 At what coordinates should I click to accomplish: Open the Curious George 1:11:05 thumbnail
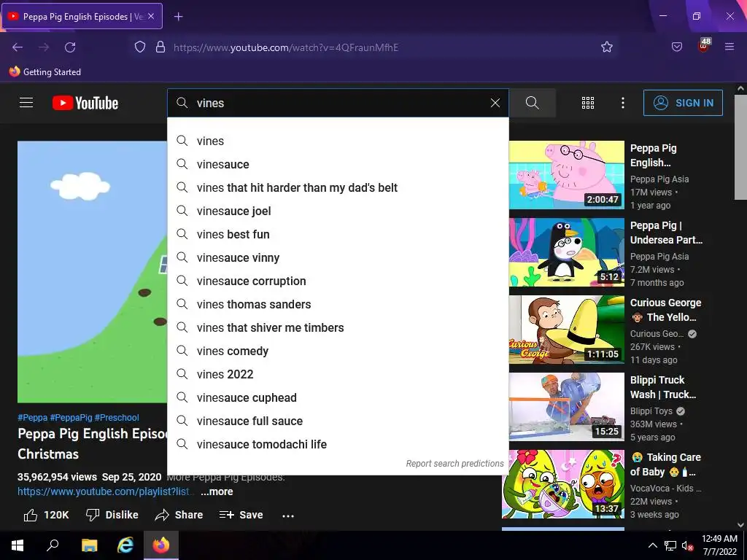pos(566,329)
